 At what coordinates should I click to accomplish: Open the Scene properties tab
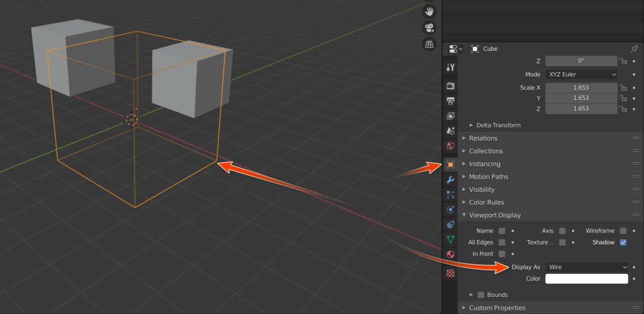click(x=451, y=131)
